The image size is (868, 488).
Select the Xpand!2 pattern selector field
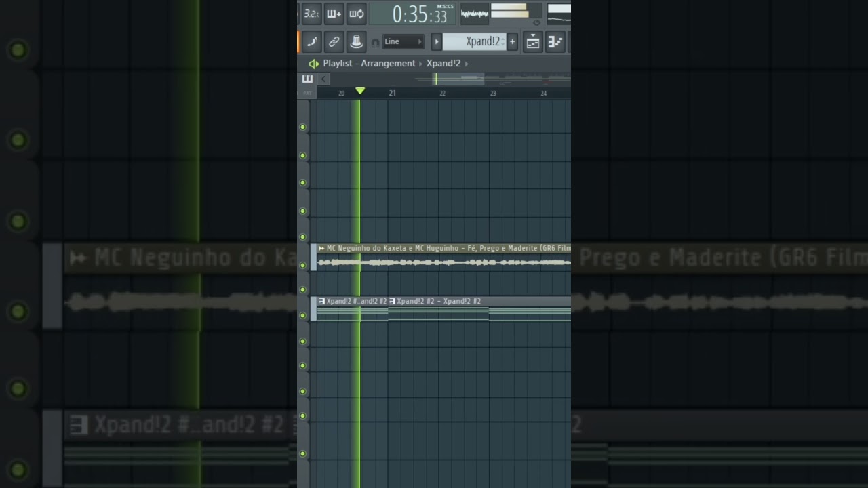coord(475,41)
